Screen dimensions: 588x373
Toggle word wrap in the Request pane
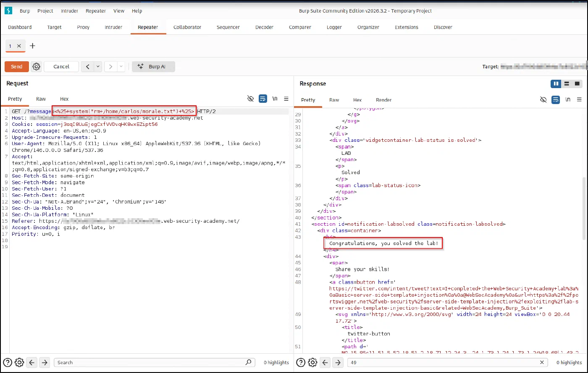click(263, 99)
